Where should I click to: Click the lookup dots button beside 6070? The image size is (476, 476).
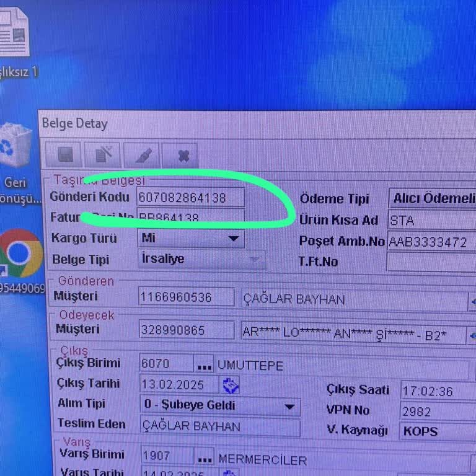(204, 364)
